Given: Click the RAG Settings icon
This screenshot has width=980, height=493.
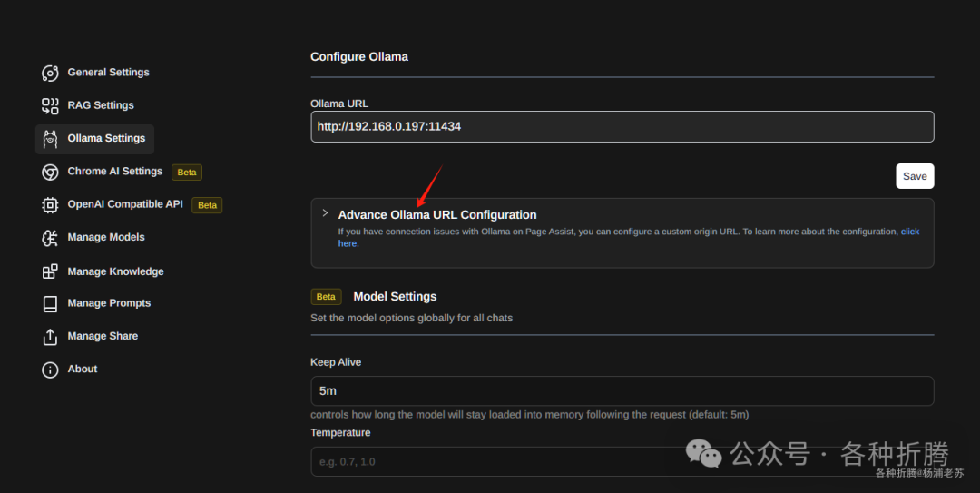Looking at the screenshot, I should click(51, 105).
